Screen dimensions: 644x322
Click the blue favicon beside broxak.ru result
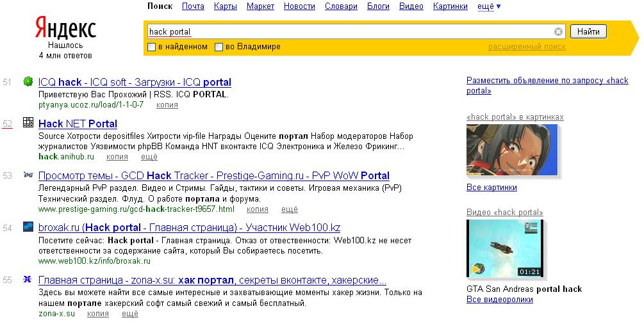point(28,227)
